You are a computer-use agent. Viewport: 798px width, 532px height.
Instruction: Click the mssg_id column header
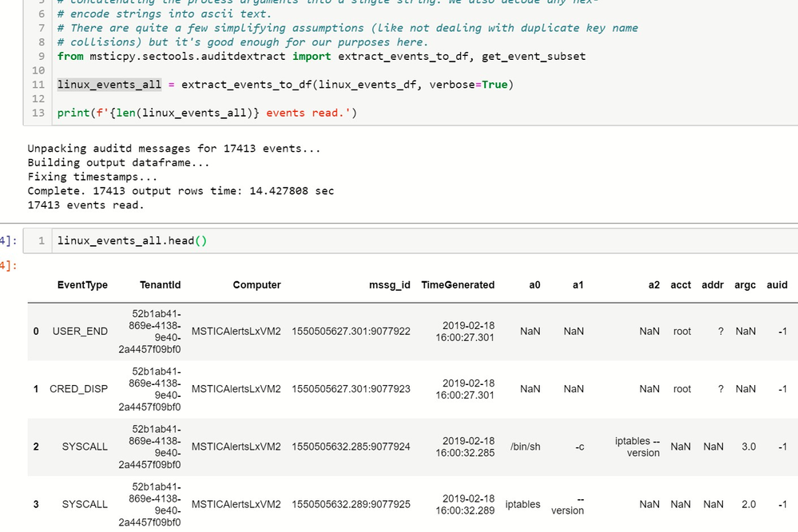click(389, 285)
